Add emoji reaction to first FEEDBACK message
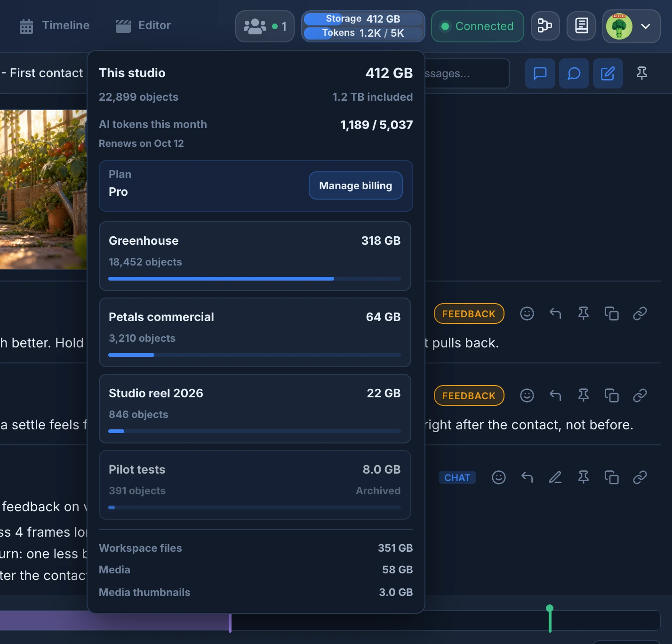This screenshot has height=644, width=672. point(527,314)
